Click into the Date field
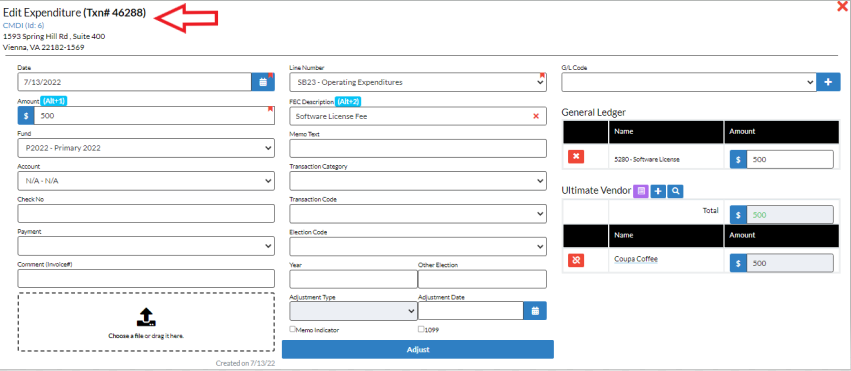The image size is (851, 371). point(135,82)
